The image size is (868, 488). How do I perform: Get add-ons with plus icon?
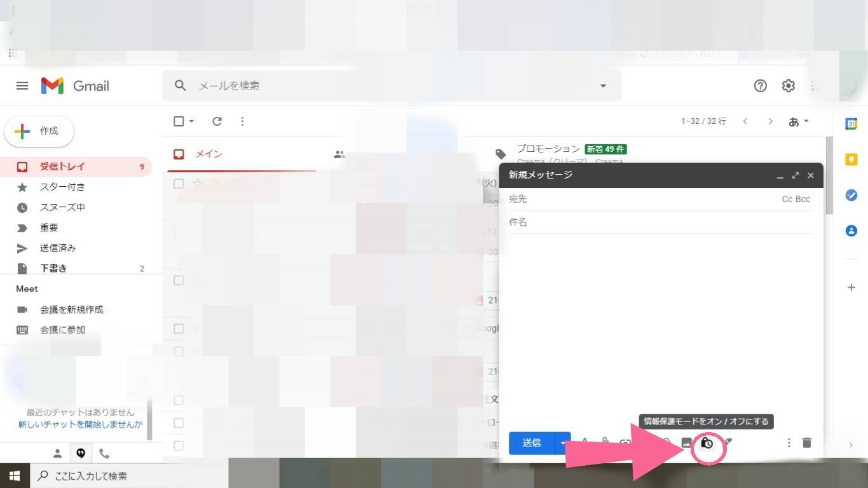point(851,287)
